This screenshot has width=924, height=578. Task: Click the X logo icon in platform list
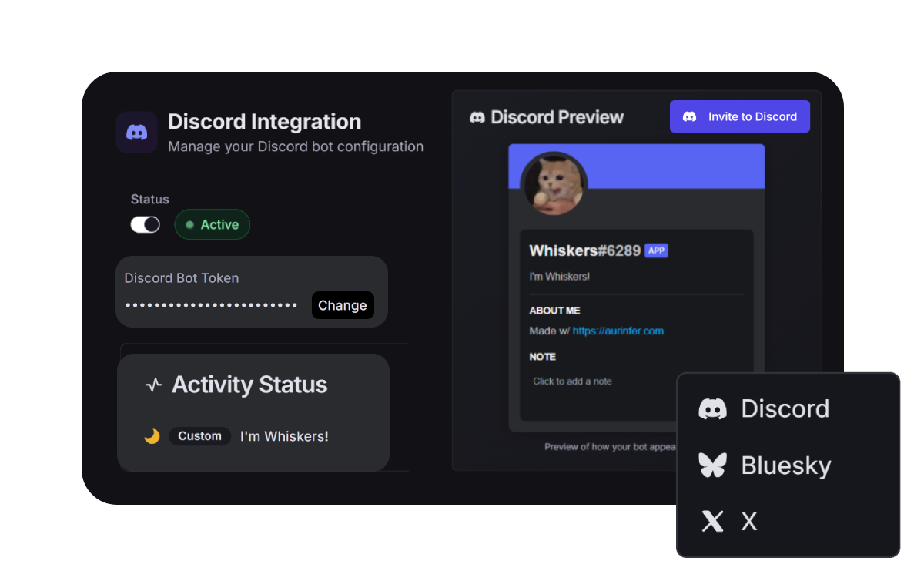tap(712, 522)
